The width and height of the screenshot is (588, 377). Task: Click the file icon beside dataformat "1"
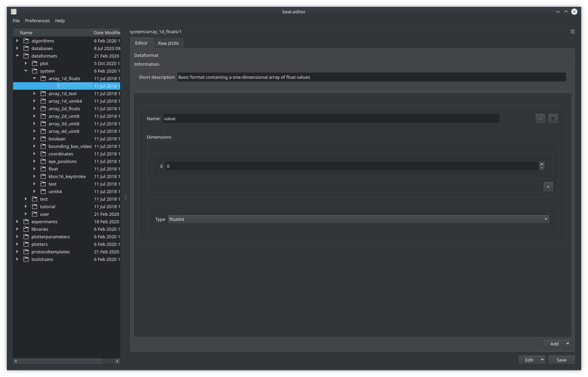tap(51, 86)
